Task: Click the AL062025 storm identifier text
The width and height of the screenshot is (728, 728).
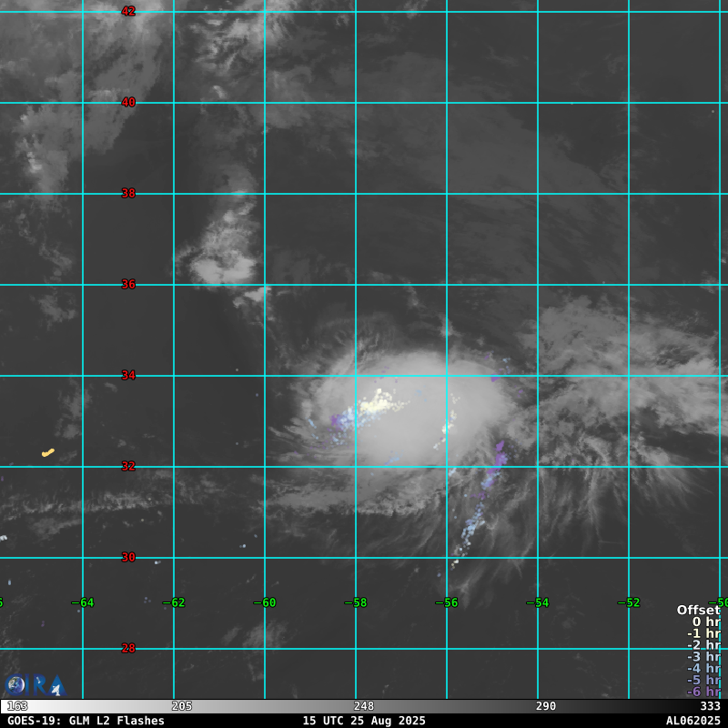Action: click(x=693, y=721)
